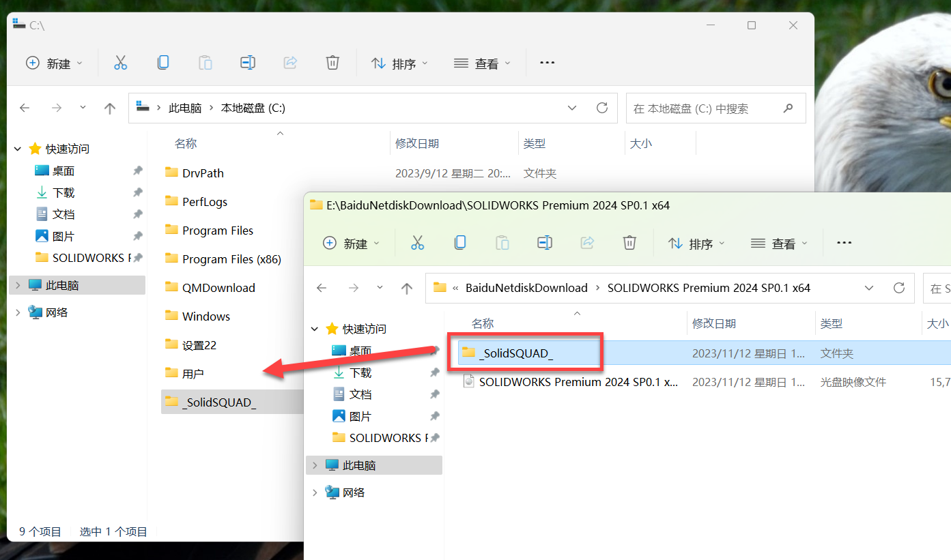
Task: Select the Program Files (x86) folder
Action: (231, 259)
